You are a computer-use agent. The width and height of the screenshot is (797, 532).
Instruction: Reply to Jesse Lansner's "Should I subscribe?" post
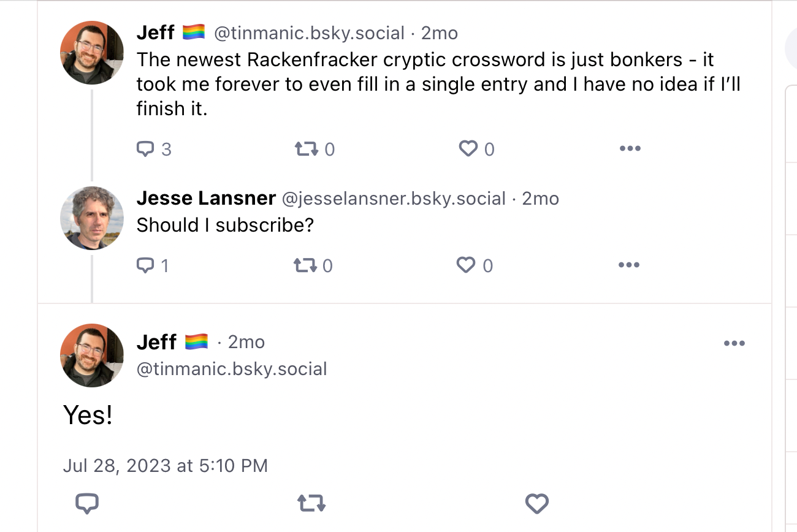(x=145, y=265)
